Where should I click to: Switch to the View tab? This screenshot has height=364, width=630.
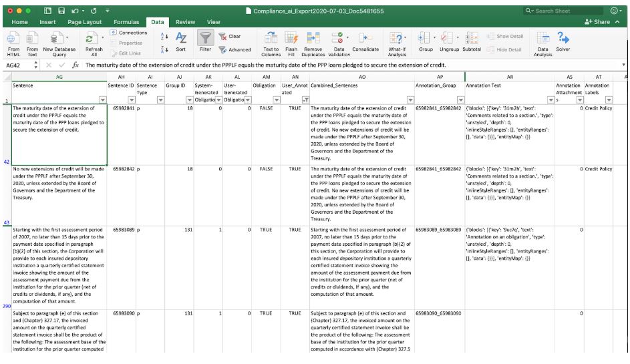tap(213, 22)
